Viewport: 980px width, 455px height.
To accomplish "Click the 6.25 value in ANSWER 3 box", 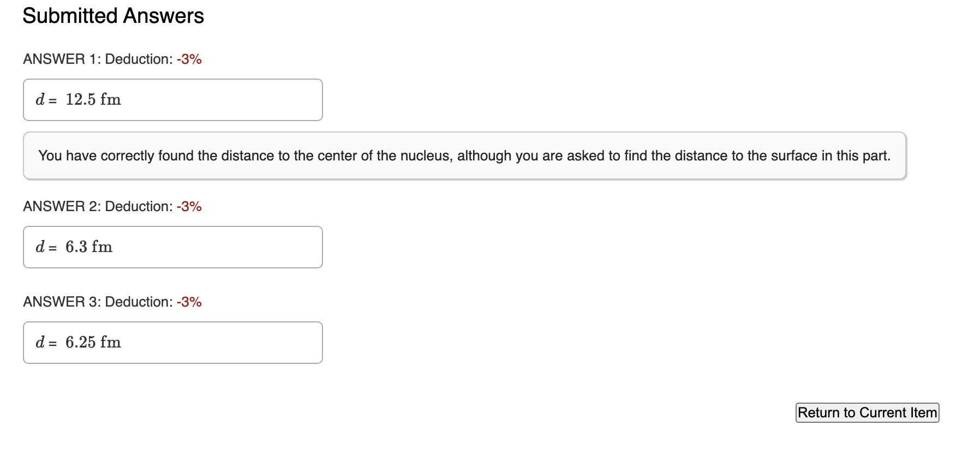I will (83, 343).
